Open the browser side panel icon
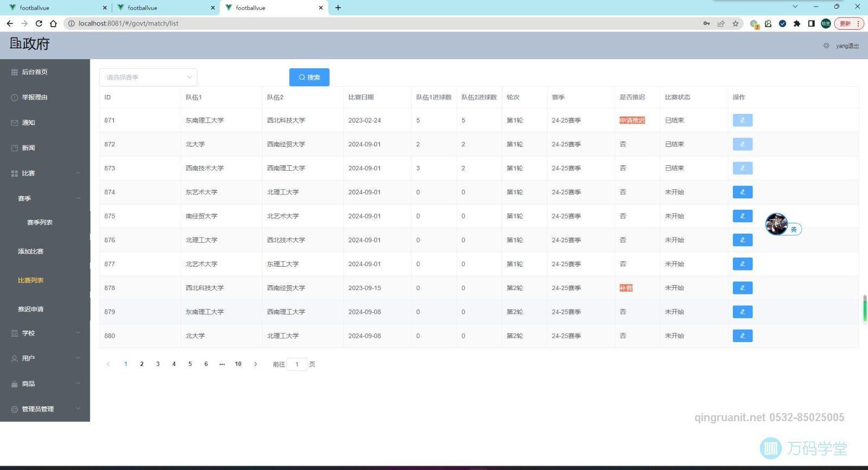868x470 pixels. [x=812, y=23]
